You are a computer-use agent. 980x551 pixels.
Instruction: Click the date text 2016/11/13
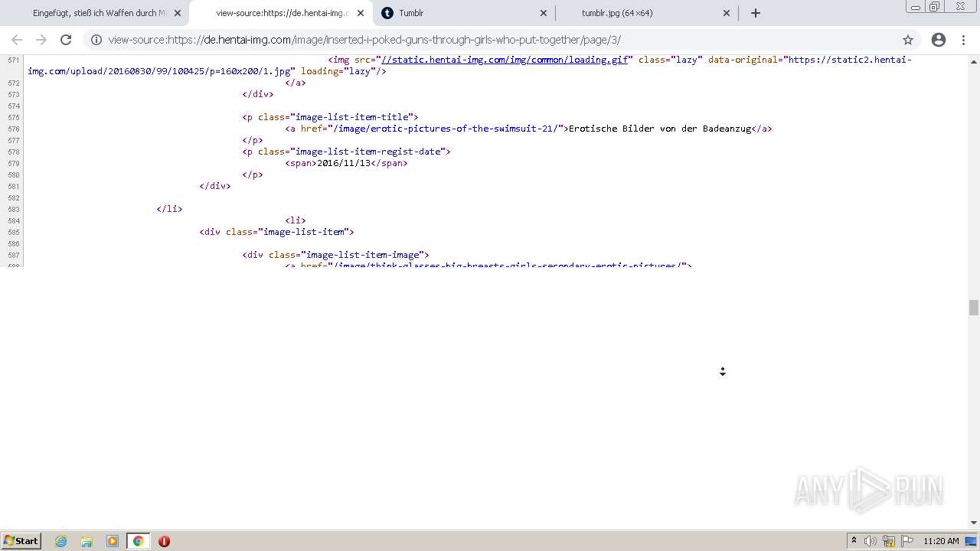tap(344, 163)
